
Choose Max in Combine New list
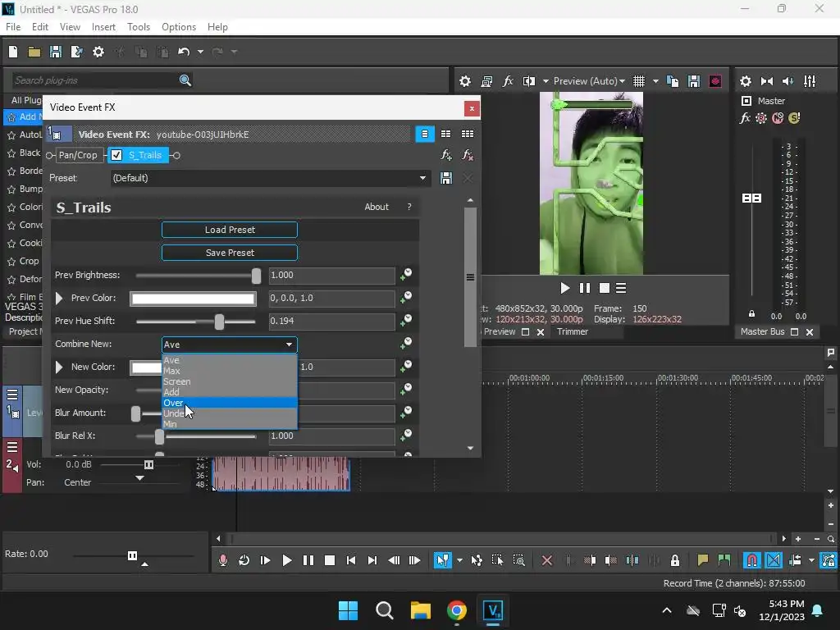(x=230, y=371)
